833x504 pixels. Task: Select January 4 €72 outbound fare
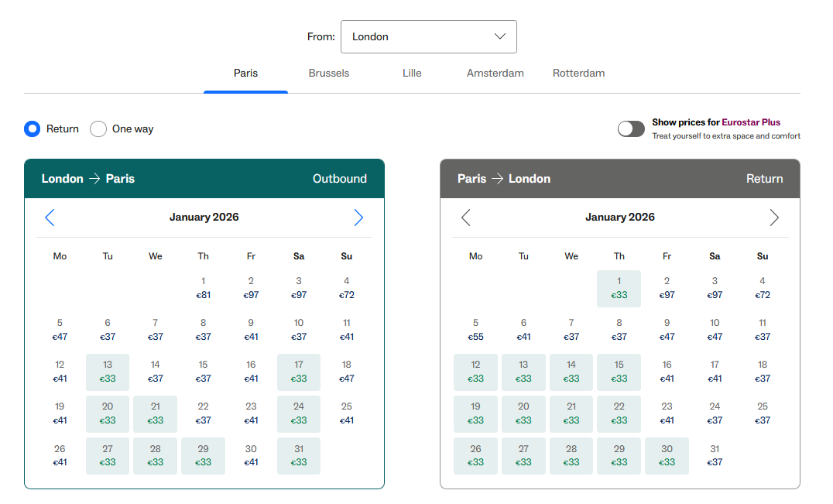click(346, 287)
